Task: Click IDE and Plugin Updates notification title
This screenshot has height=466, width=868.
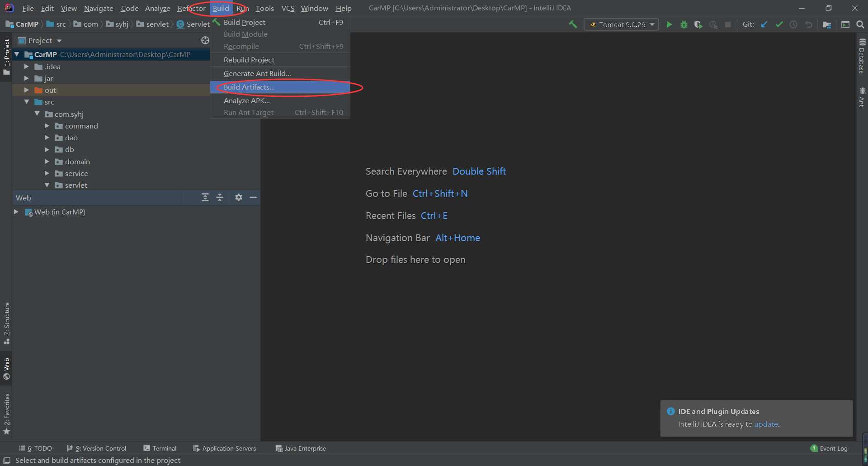Action: (x=718, y=411)
